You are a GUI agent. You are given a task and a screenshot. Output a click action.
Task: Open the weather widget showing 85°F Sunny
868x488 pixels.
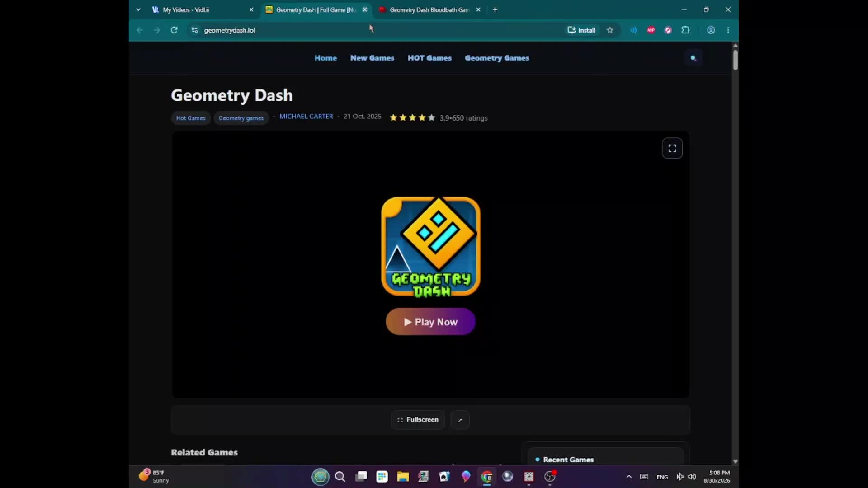(154, 476)
